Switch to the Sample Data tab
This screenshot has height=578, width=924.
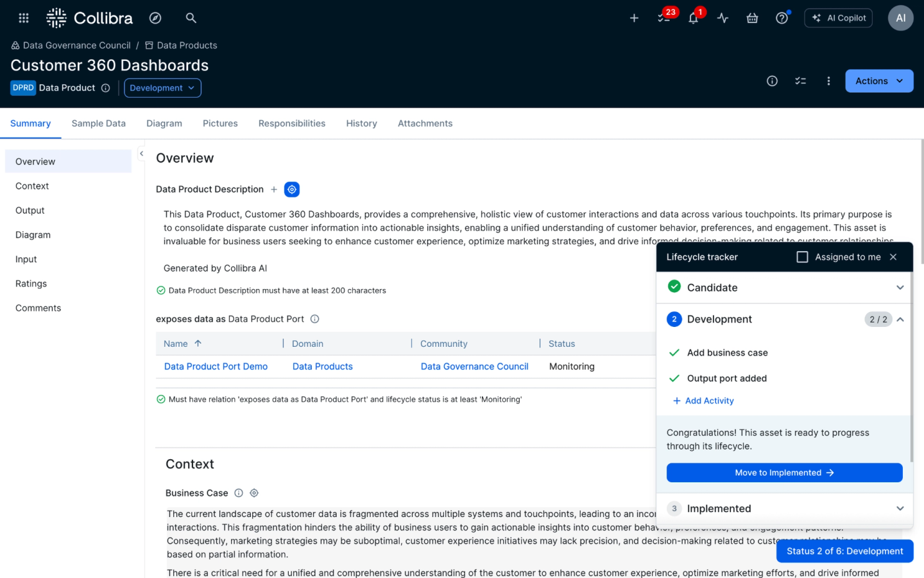click(x=98, y=123)
